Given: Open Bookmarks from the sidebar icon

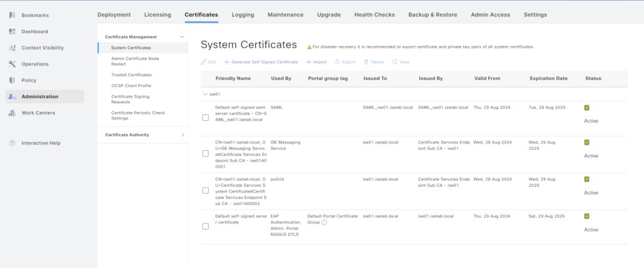Looking at the screenshot, I should [13, 15].
